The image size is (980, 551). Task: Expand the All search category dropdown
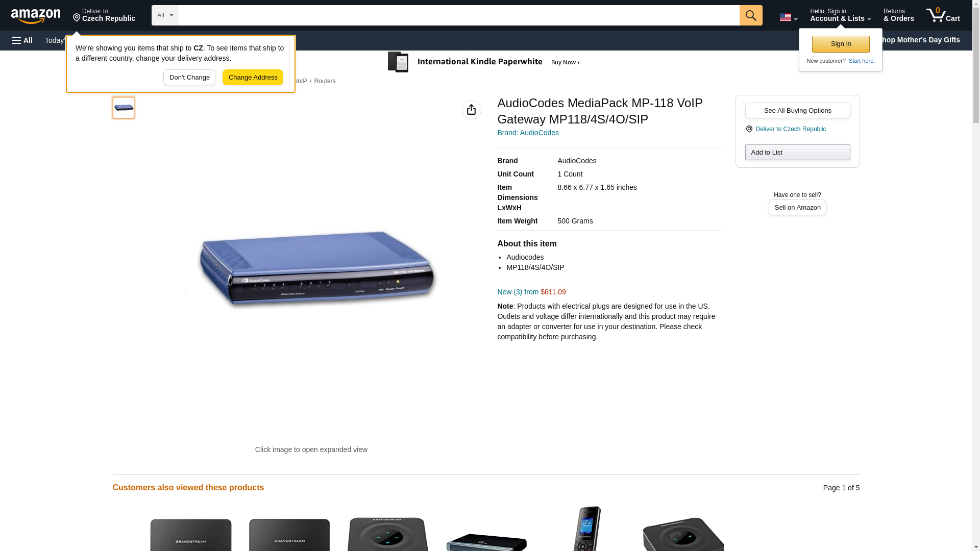[x=165, y=15]
